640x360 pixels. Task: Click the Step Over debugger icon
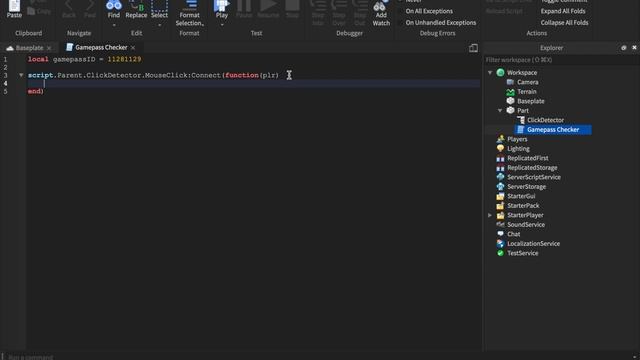pyautogui.click(x=339, y=6)
